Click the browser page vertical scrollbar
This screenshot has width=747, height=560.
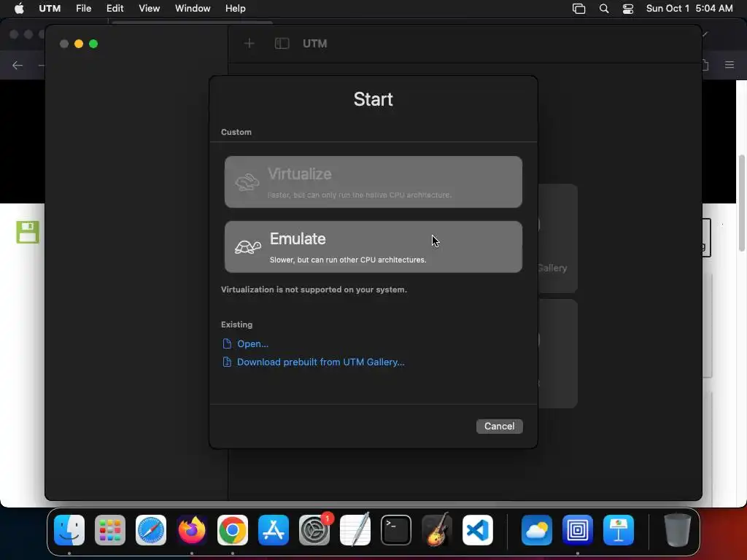coord(741,203)
